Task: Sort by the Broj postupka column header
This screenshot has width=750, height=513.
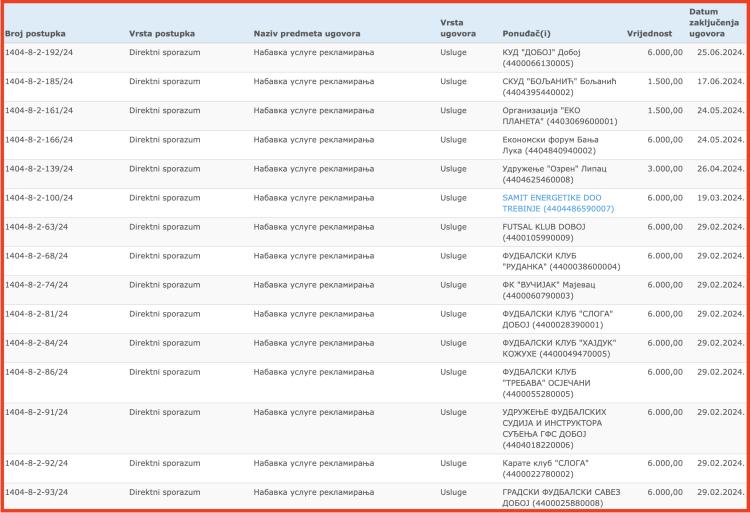Action: click(35, 33)
